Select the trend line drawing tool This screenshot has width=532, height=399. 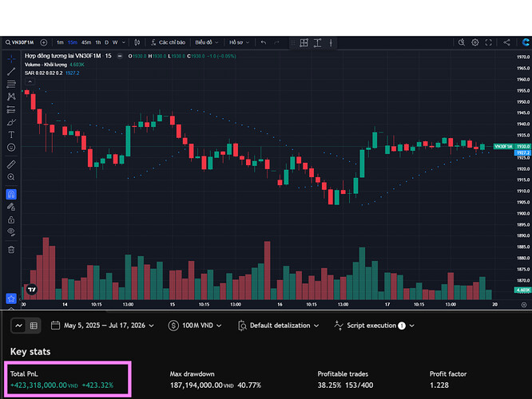pos(11,71)
